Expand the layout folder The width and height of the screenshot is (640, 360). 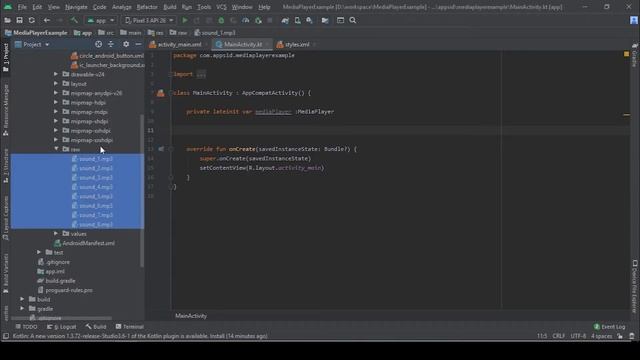pyautogui.click(x=56, y=84)
